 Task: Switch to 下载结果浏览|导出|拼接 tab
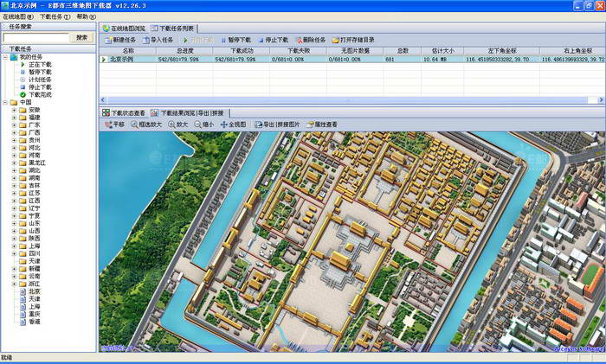pos(189,113)
